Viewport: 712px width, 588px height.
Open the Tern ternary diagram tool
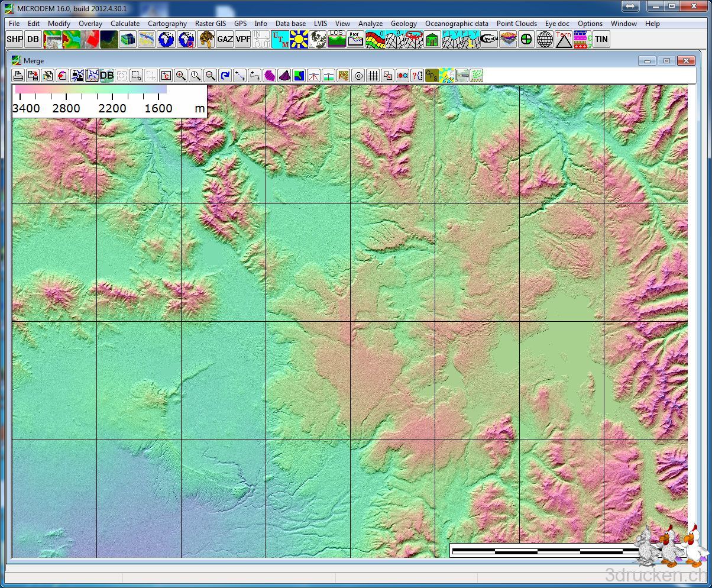tap(564, 40)
